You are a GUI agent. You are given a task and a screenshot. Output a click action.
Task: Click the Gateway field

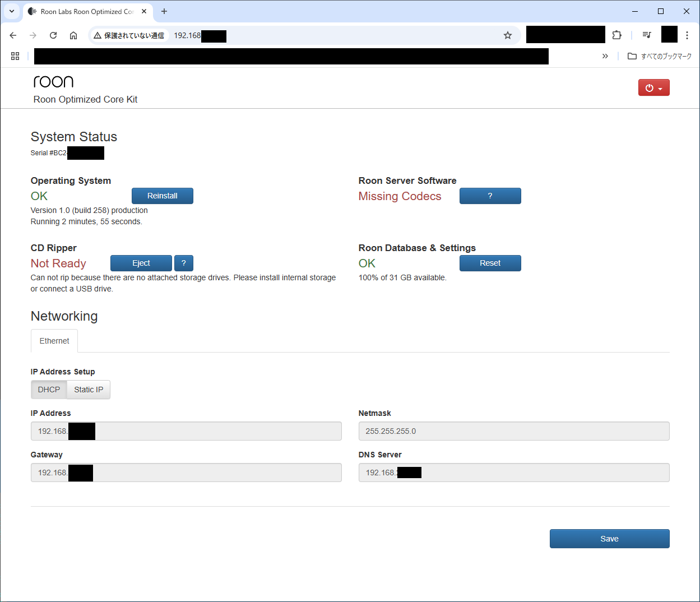pos(186,473)
